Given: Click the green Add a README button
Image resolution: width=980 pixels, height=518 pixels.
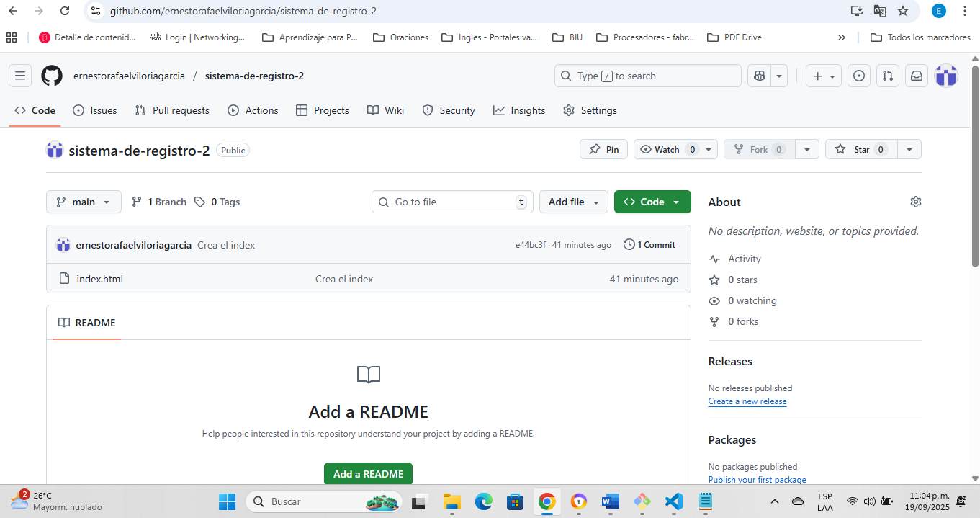Looking at the screenshot, I should click(x=368, y=474).
